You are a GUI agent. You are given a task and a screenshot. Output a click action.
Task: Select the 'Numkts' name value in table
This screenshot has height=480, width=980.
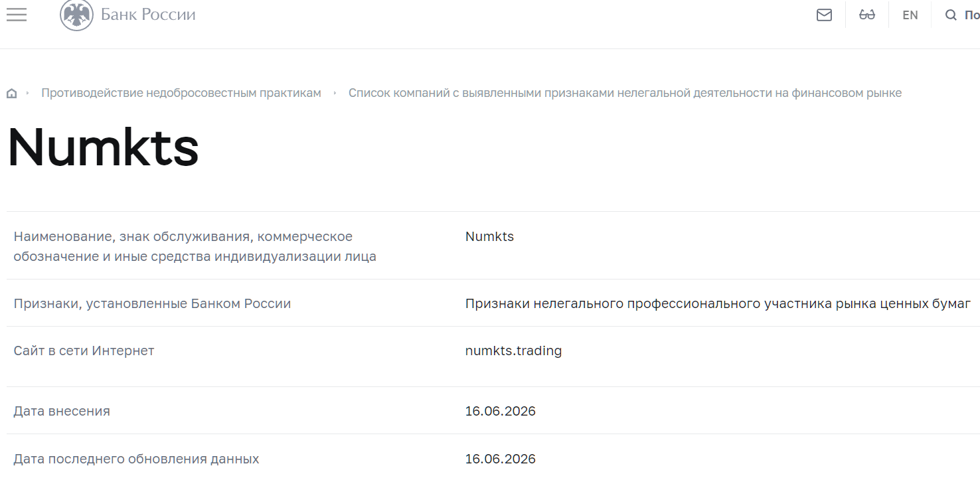(489, 236)
